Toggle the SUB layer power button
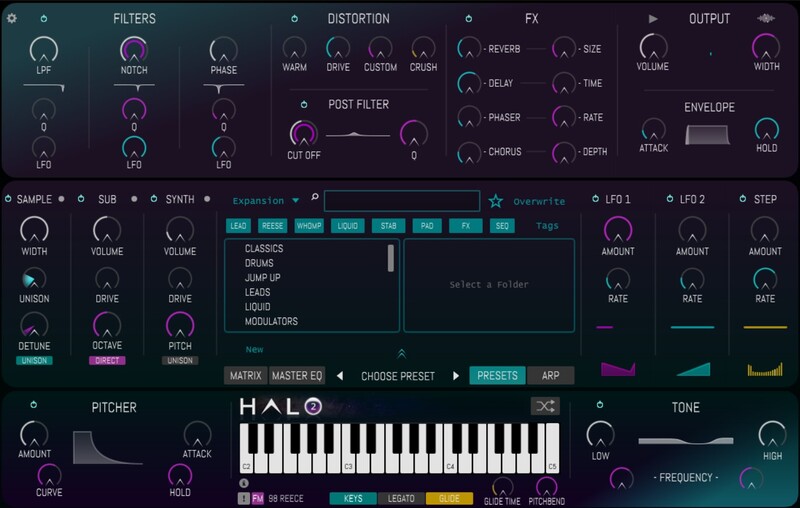 [81, 199]
